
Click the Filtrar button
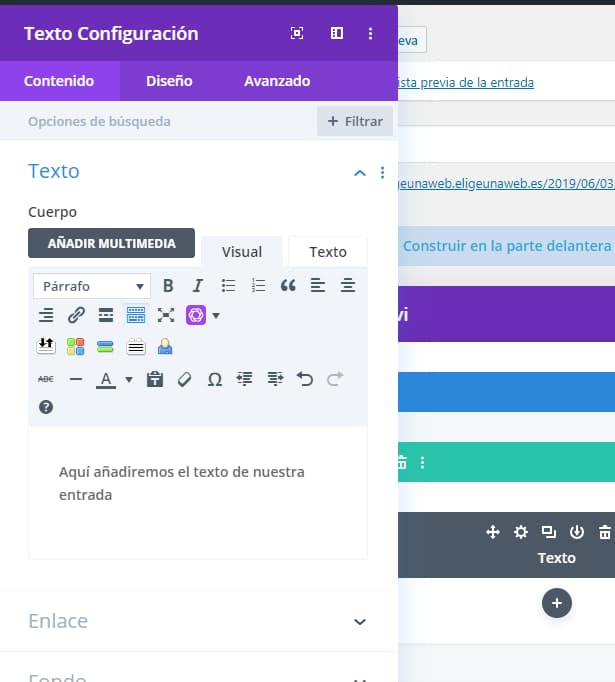(355, 121)
